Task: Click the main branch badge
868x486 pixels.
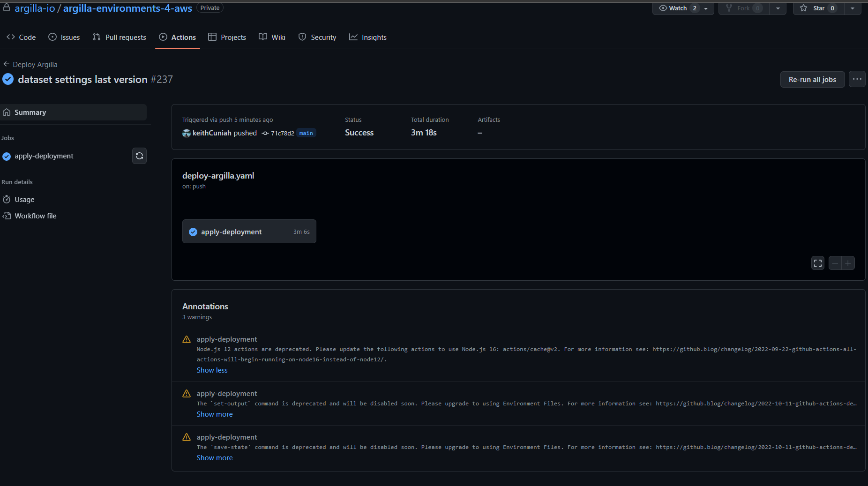Action: tap(306, 133)
